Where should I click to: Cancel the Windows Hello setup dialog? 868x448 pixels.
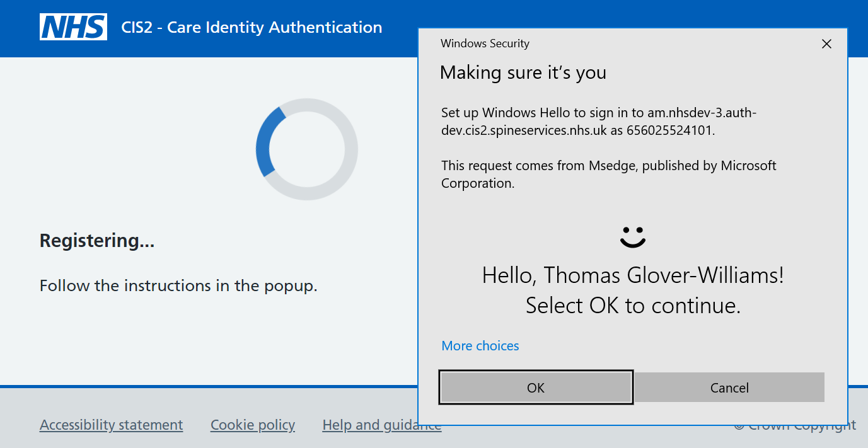[729, 388]
